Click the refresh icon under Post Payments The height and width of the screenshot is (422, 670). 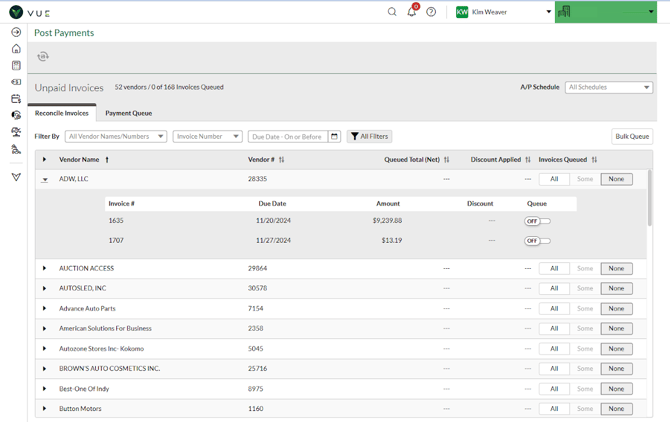[x=43, y=57]
